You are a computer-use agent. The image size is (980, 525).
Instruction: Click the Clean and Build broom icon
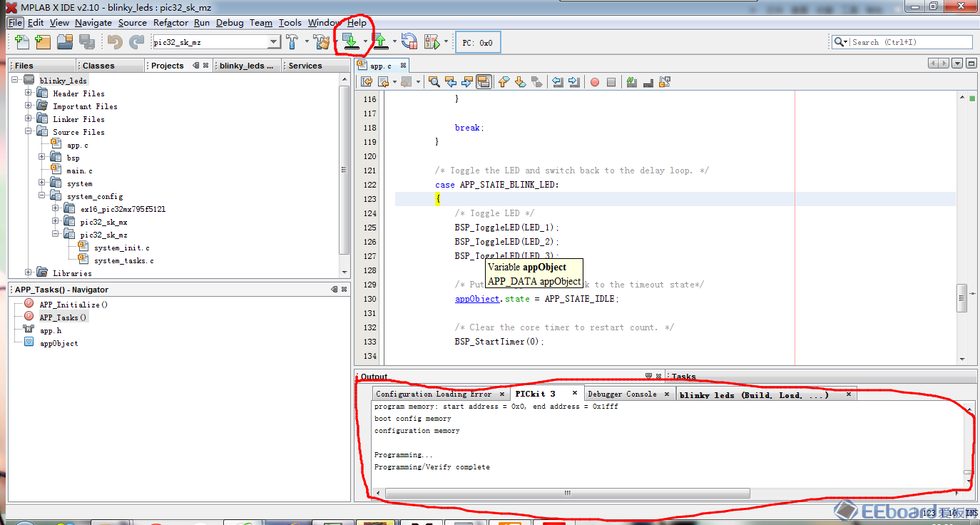click(x=322, y=42)
